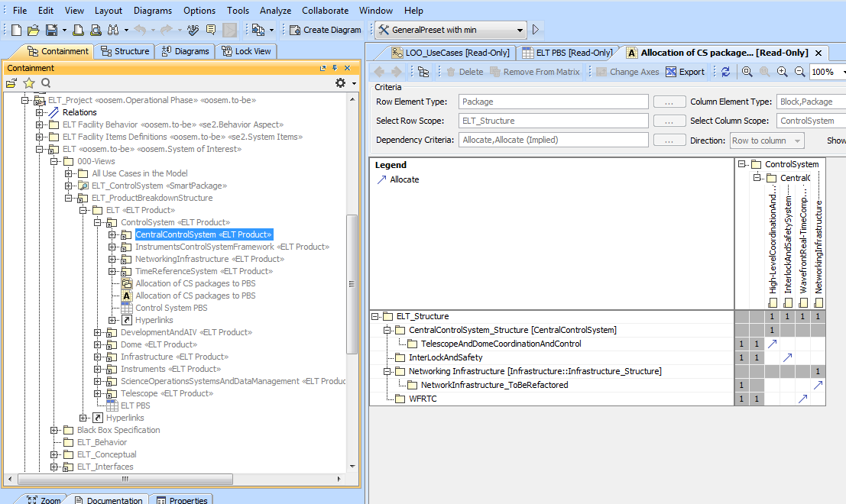The image size is (846, 504).
Task: Collapse the ELT_Structure row in matrix
Action: pos(375,316)
